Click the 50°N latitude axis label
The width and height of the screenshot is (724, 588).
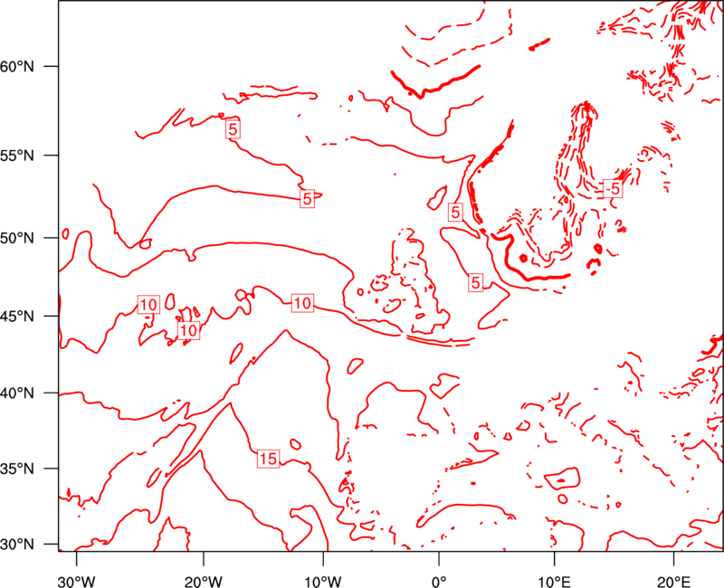(x=17, y=238)
